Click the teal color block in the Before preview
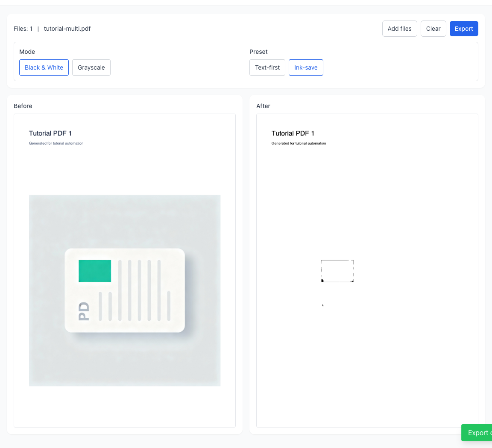Viewport: 492px width, 448px height. 94,270
